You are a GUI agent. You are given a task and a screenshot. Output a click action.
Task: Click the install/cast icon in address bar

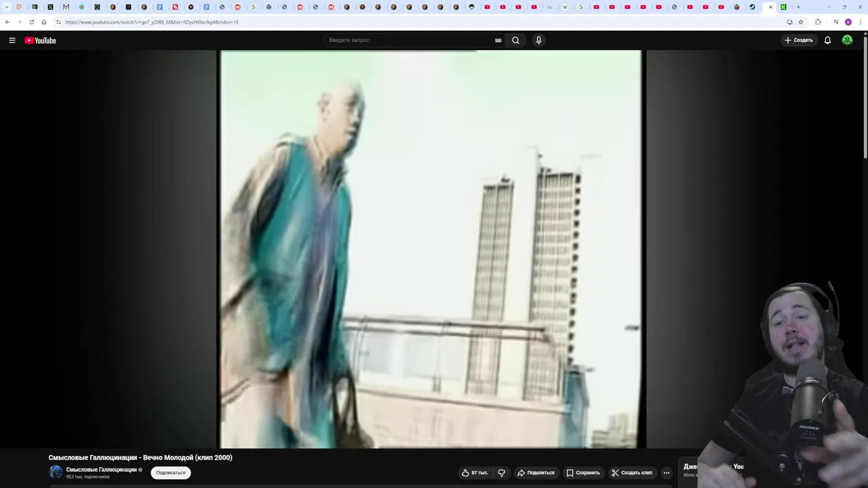tap(789, 22)
